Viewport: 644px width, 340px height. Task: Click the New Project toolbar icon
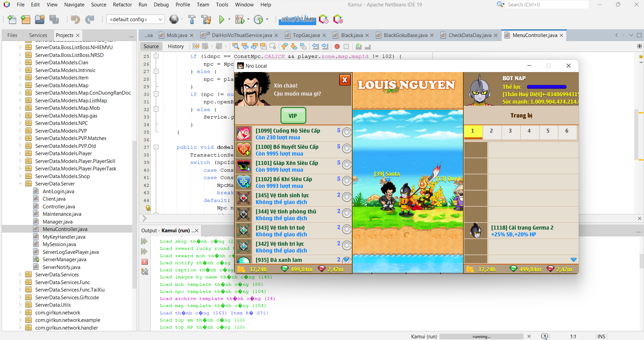tap(26, 20)
